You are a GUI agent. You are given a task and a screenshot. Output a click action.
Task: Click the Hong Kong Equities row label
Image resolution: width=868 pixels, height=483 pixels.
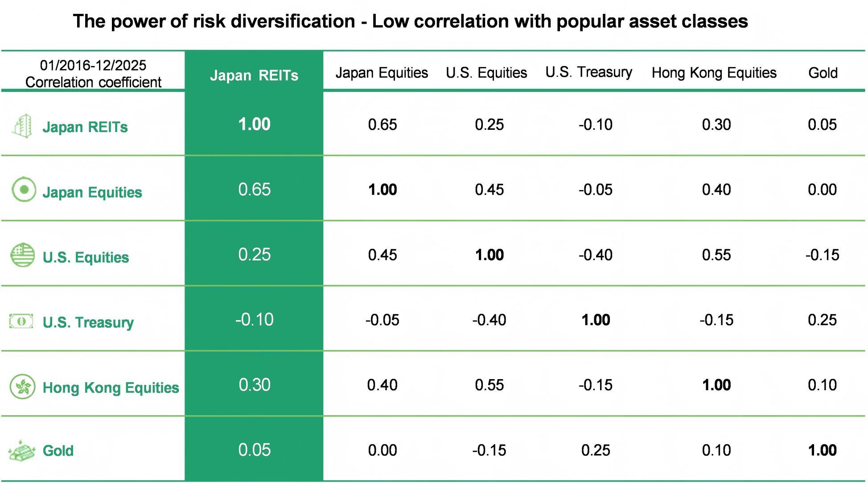click(x=111, y=388)
